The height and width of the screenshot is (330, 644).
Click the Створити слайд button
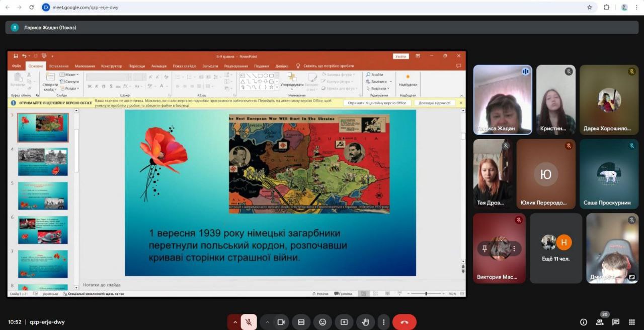pos(50,81)
